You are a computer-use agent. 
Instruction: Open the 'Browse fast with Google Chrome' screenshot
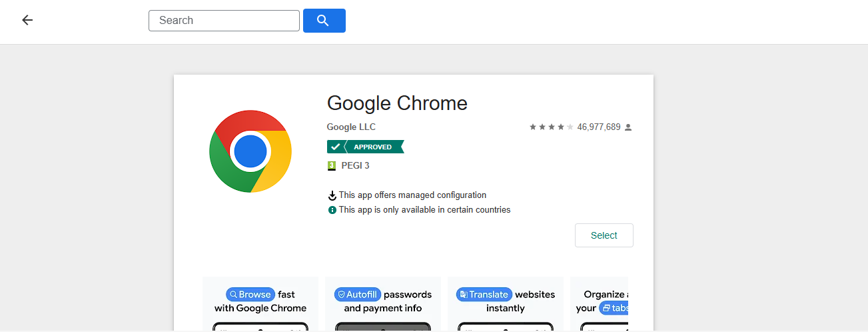(x=260, y=304)
